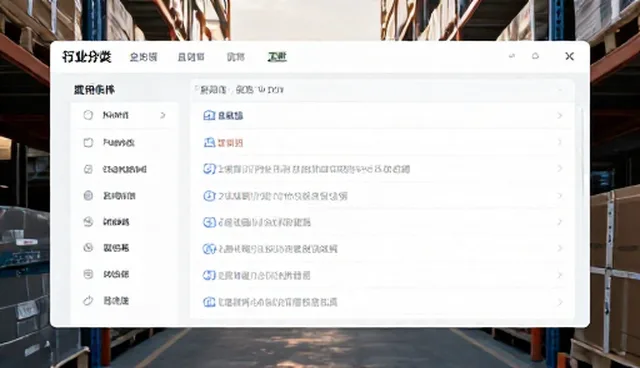Image resolution: width=640 pixels, height=368 pixels.
Task: Click the rounded square icon in the sidebar
Action: pyautogui.click(x=88, y=142)
